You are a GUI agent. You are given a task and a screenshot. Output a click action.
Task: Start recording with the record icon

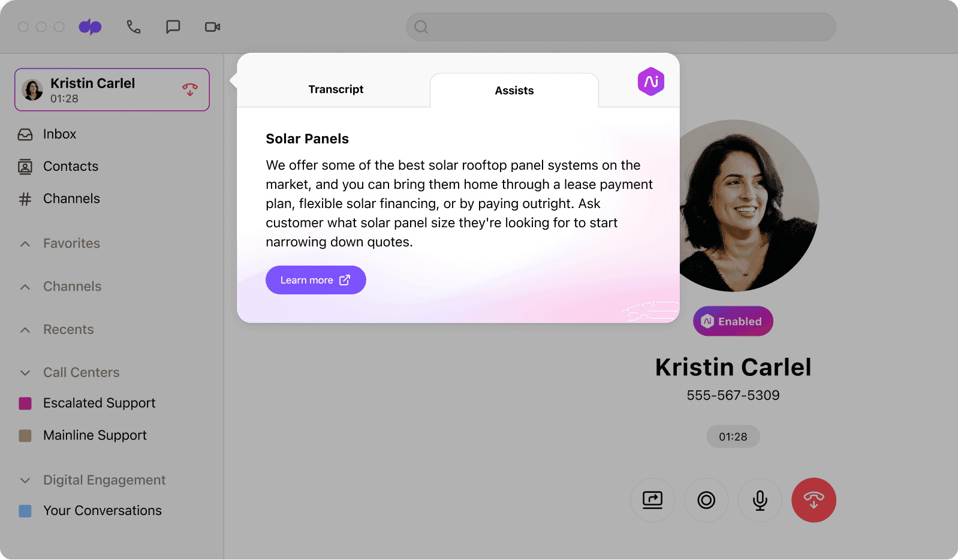[x=706, y=500]
